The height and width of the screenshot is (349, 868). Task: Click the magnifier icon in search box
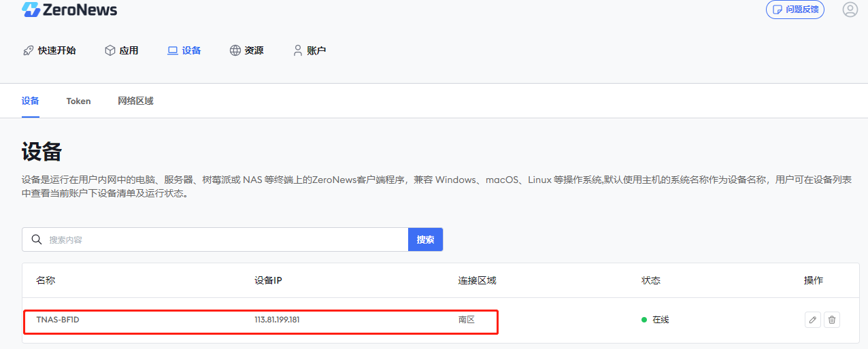pos(37,239)
